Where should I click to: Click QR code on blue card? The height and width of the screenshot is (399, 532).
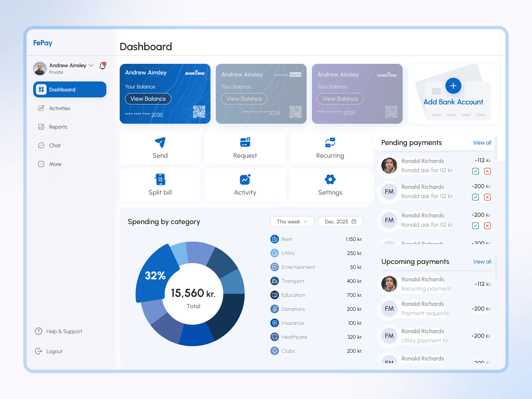click(x=199, y=112)
